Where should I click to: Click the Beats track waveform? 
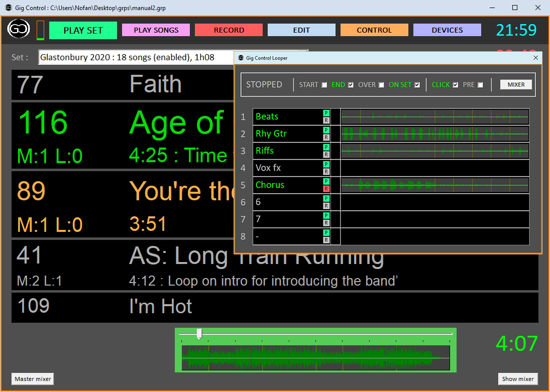(x=435, y=117)
